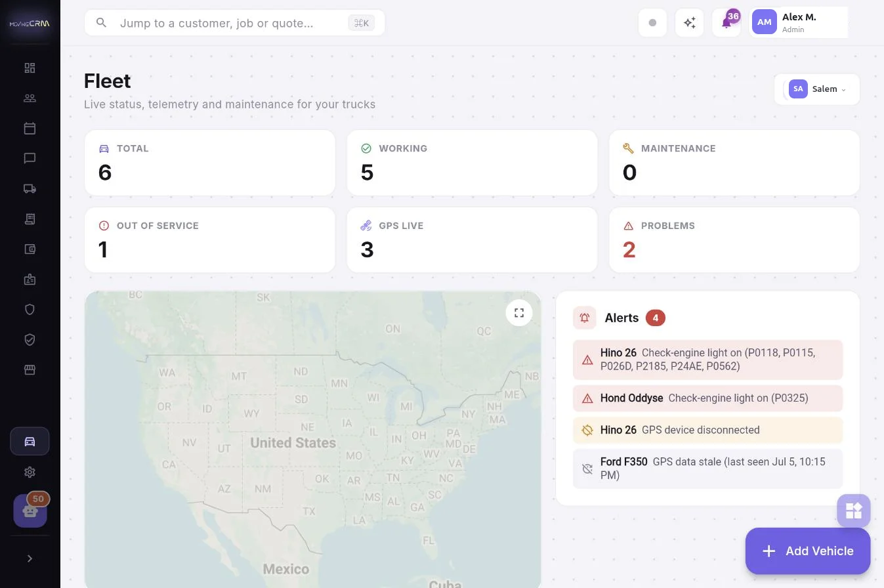
Task: Click the MovingCRM logo
Action: pyautogui.click(x=30, y=24)
